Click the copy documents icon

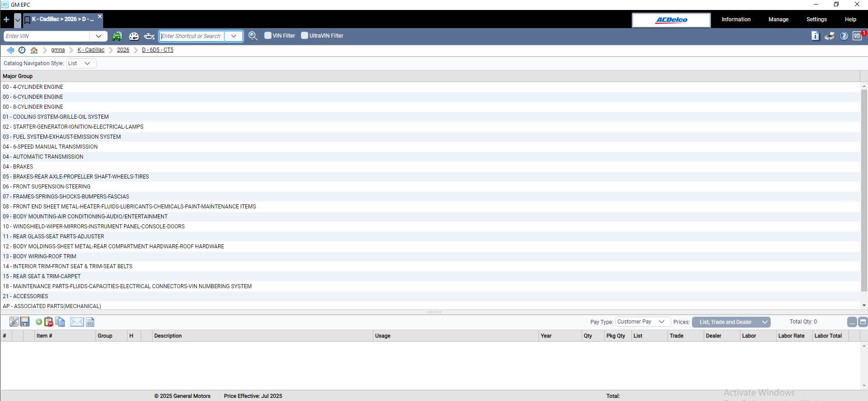click(x=60, y=322)
